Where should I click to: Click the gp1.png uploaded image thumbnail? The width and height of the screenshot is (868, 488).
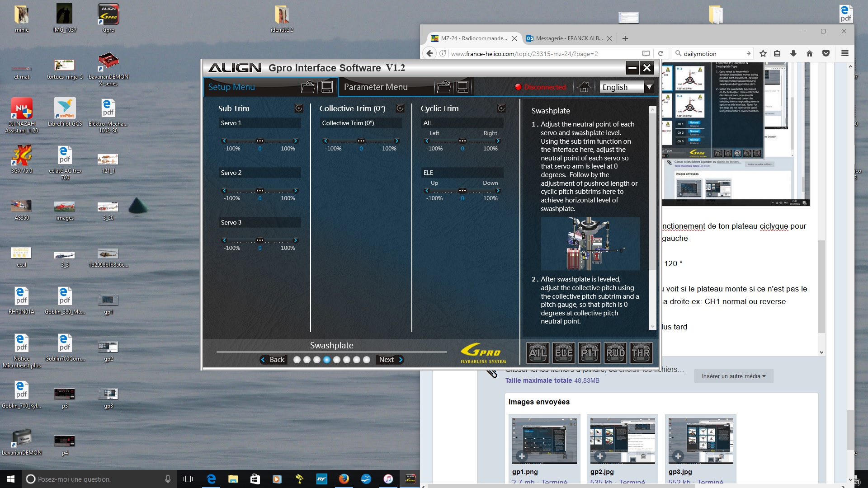coord(544,441)
